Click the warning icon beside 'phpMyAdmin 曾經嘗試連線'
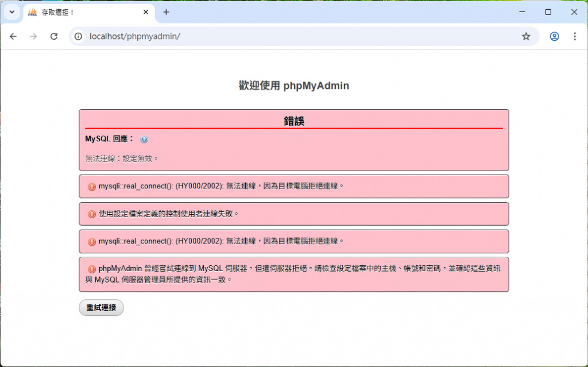588x367 pixels. (91, 269)
